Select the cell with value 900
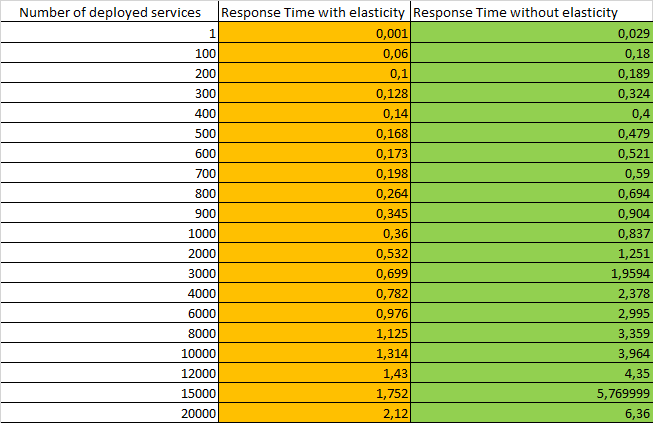Viewport: 653px width, 423px height. click(110, 212)
